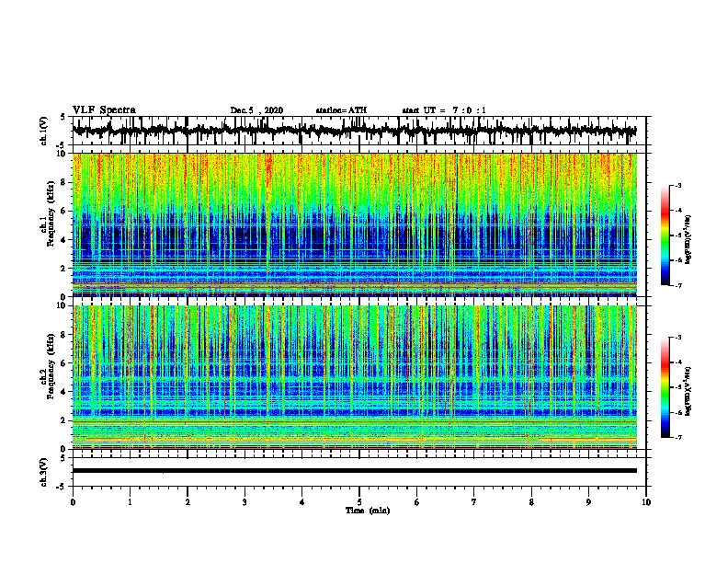728x563 pixels.
Task: Click the date label 'Dec. 5, 2020'
Action: coord(256,110)
